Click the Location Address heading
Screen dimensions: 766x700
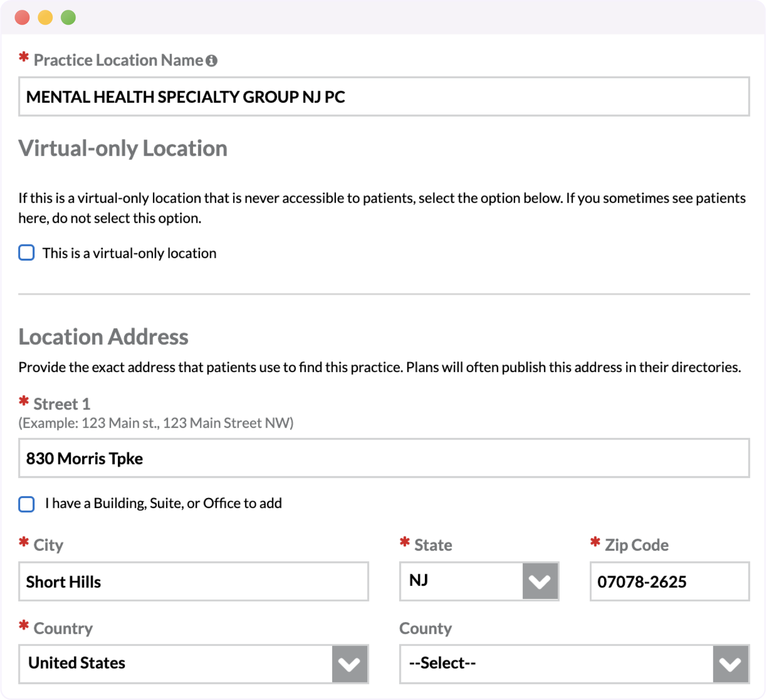tap(103, 337)
